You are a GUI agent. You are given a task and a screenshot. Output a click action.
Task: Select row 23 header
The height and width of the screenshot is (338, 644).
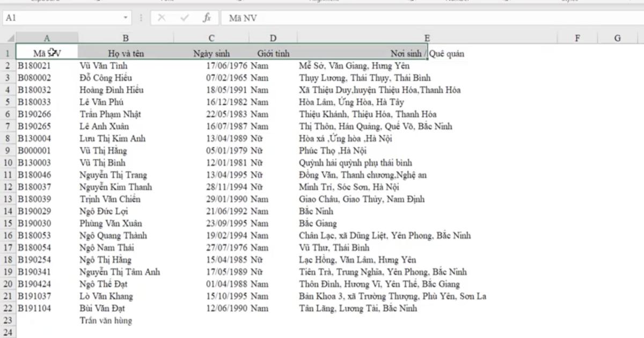8,320
